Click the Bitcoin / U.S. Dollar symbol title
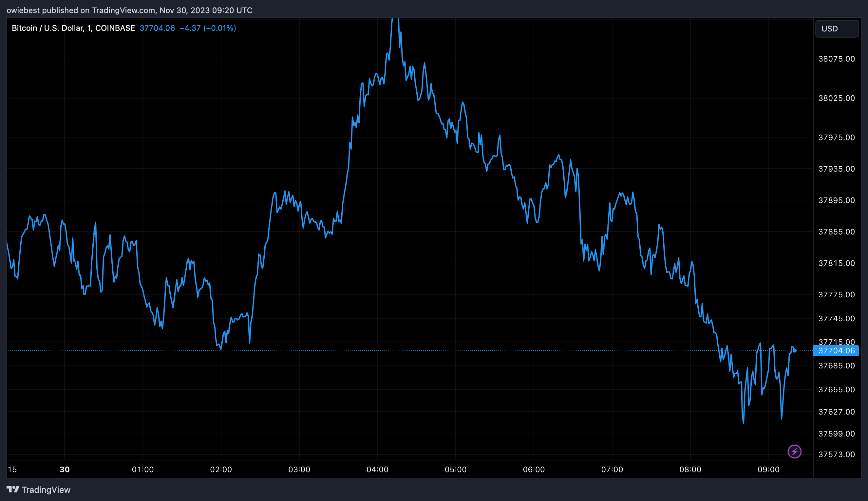Viewport: 868px width, 501px height. (x=73, y=28)
